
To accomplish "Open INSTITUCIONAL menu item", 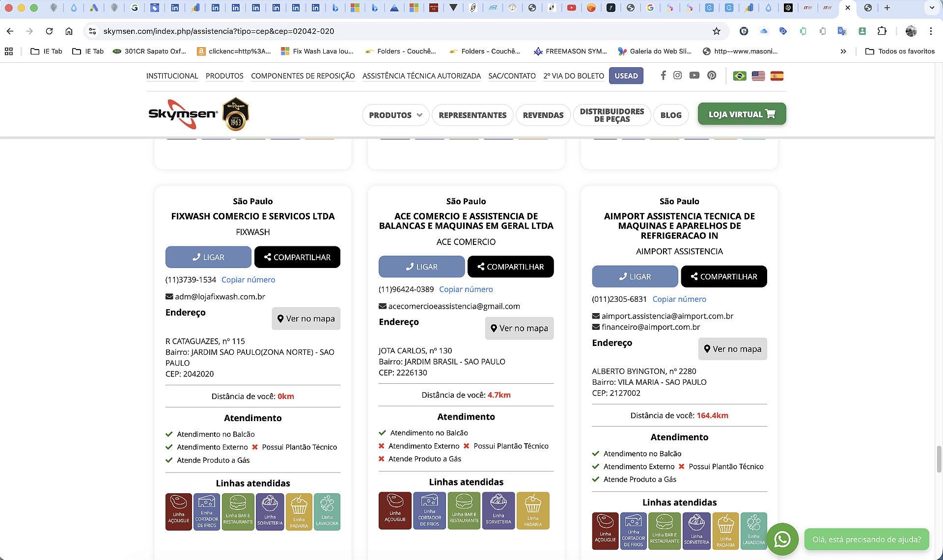I will click(x=172, y=76).
